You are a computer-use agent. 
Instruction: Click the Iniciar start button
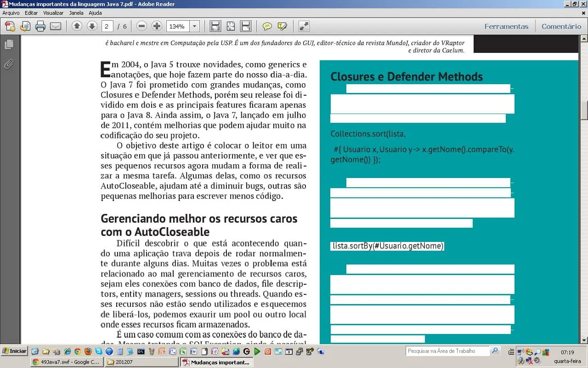[x=14, y=351]
